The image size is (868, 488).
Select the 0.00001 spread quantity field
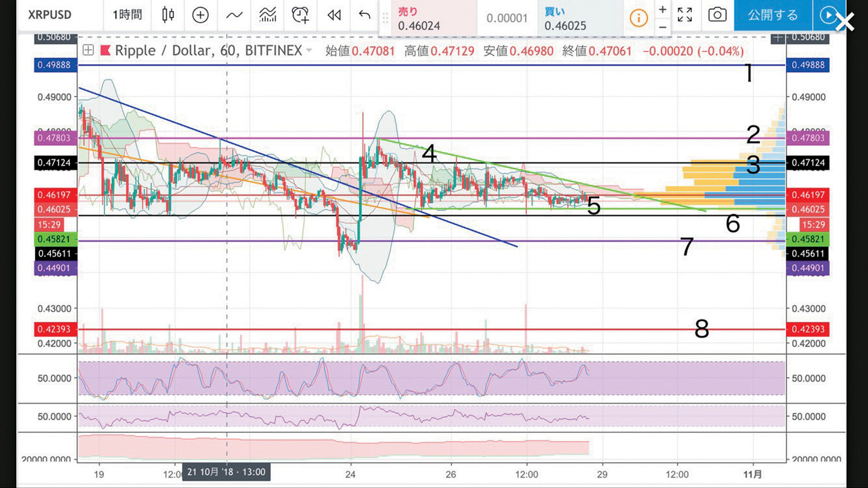coord(507,19)
